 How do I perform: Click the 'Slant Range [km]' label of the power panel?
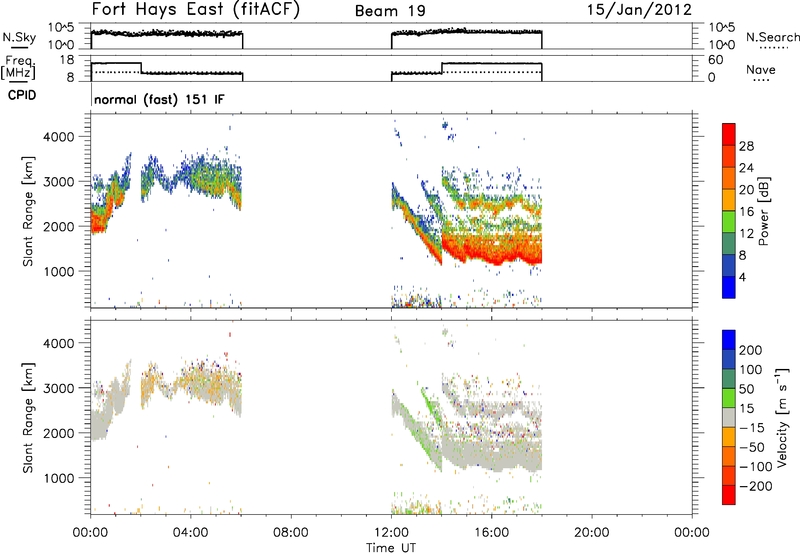pyautogui.click(x=28, y=211)
